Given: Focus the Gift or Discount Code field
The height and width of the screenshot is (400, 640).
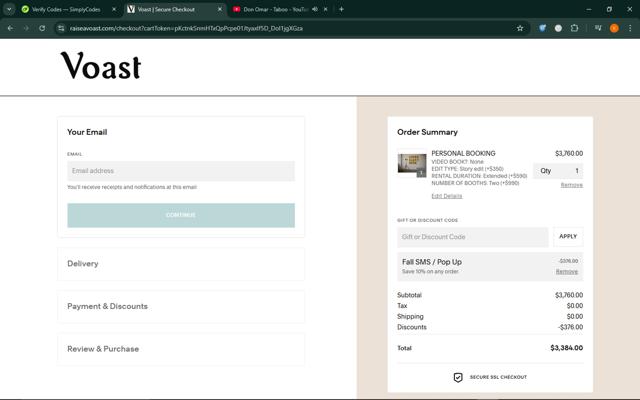Looking at the screenshot, I should (x=473, y=237).
